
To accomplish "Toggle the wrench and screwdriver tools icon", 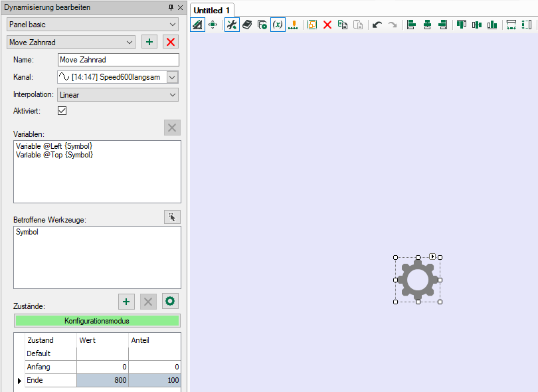I will (x=232, y=25).
